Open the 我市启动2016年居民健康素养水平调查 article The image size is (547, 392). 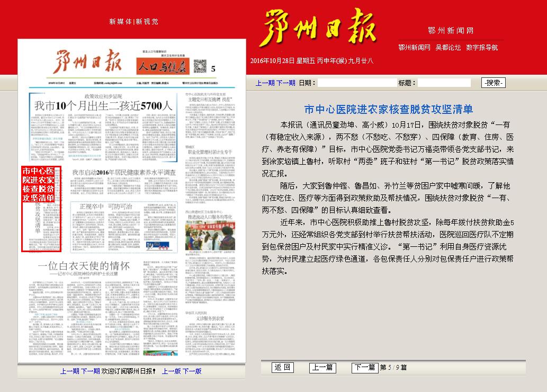click(x=124, y=173)
